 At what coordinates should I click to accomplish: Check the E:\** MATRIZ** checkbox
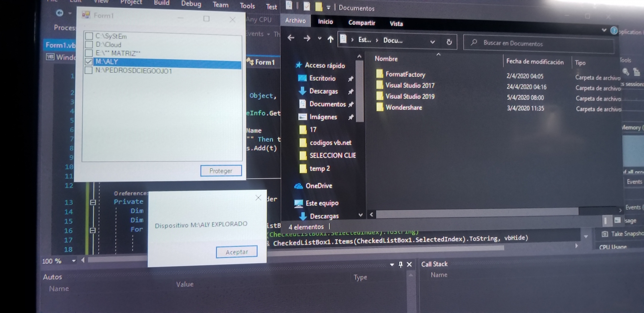point(89,53)
